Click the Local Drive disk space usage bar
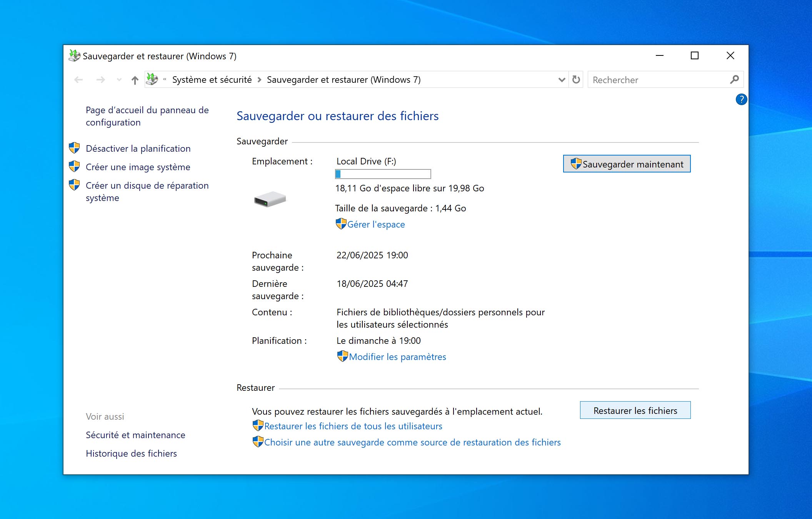 tap(383, 174)
